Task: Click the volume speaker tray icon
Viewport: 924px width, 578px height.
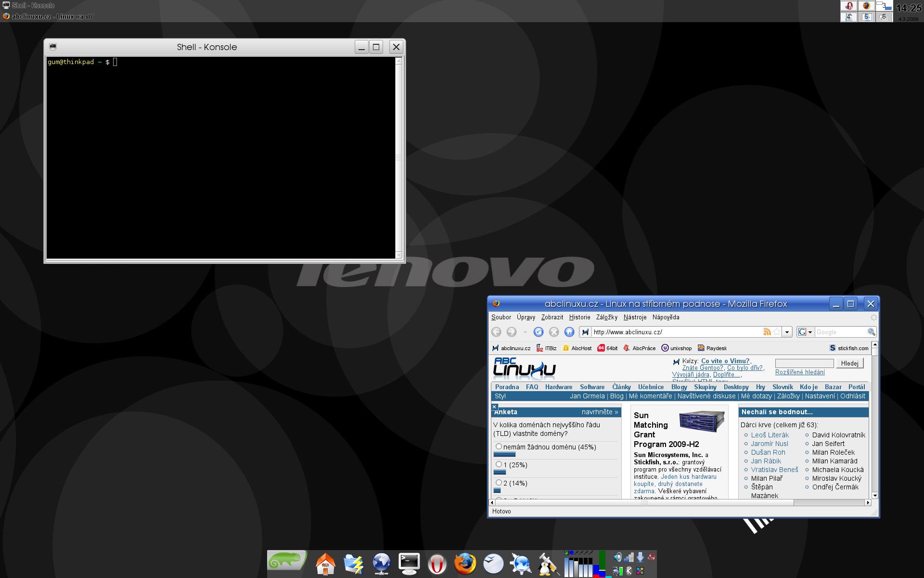Action: coord(618,557)
